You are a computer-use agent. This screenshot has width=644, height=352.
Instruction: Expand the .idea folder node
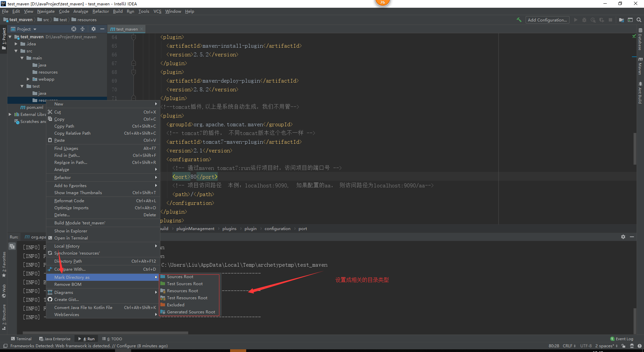(16, 44)
